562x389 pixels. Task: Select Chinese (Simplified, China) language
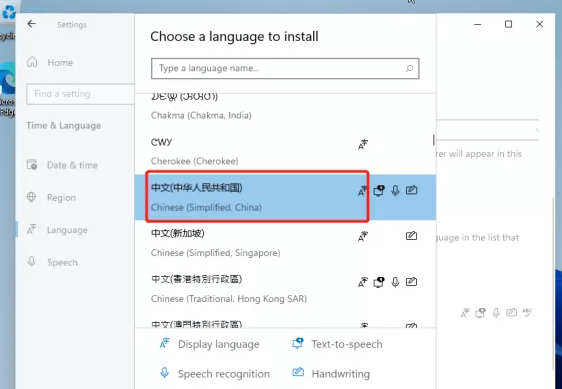285,197
